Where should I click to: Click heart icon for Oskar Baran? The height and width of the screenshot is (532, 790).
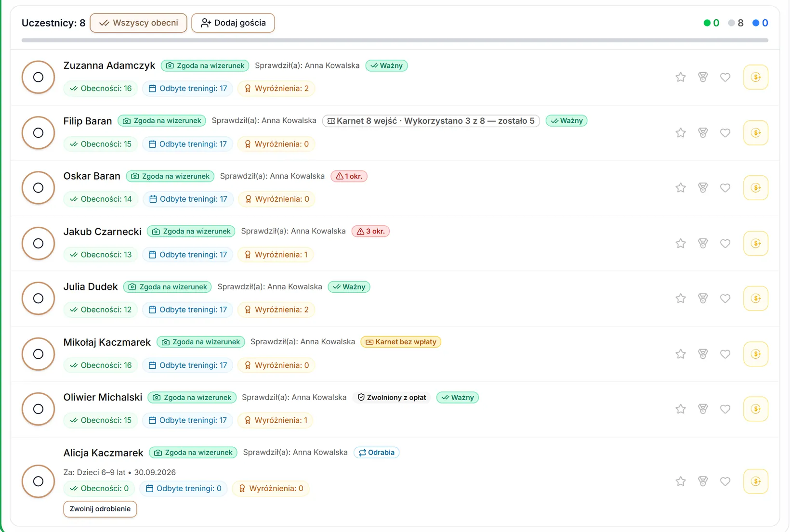(725, 188)
